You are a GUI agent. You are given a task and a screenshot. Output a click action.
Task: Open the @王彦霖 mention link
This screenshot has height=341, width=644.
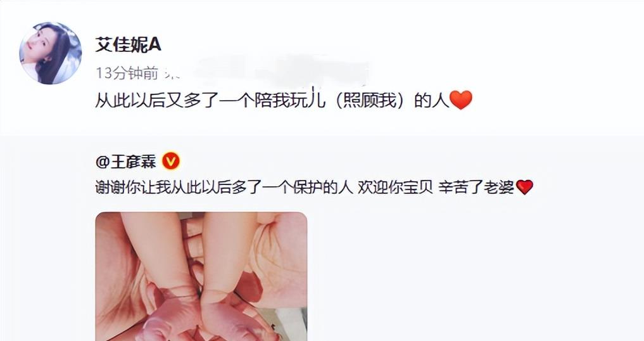tap(125, 162)
